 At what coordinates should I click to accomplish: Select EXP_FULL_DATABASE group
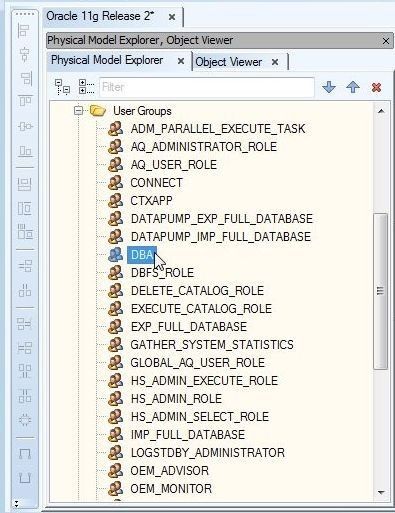click(x=189, y=327)
